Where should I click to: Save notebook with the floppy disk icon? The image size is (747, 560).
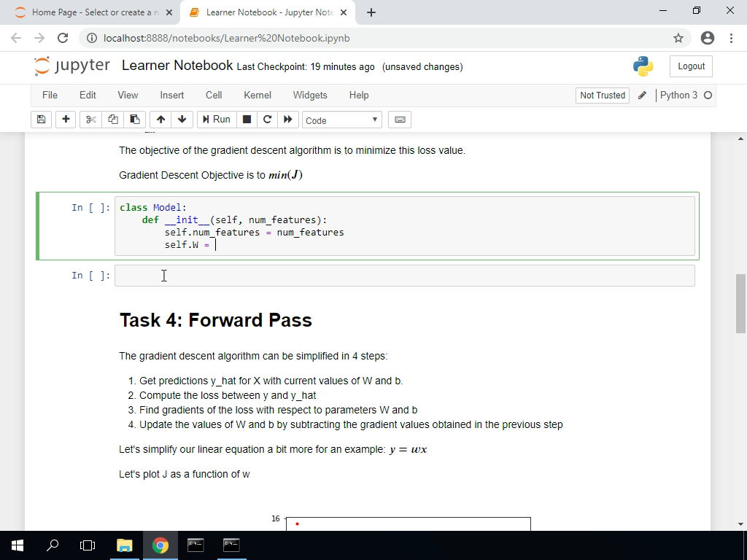click(41, 120)
